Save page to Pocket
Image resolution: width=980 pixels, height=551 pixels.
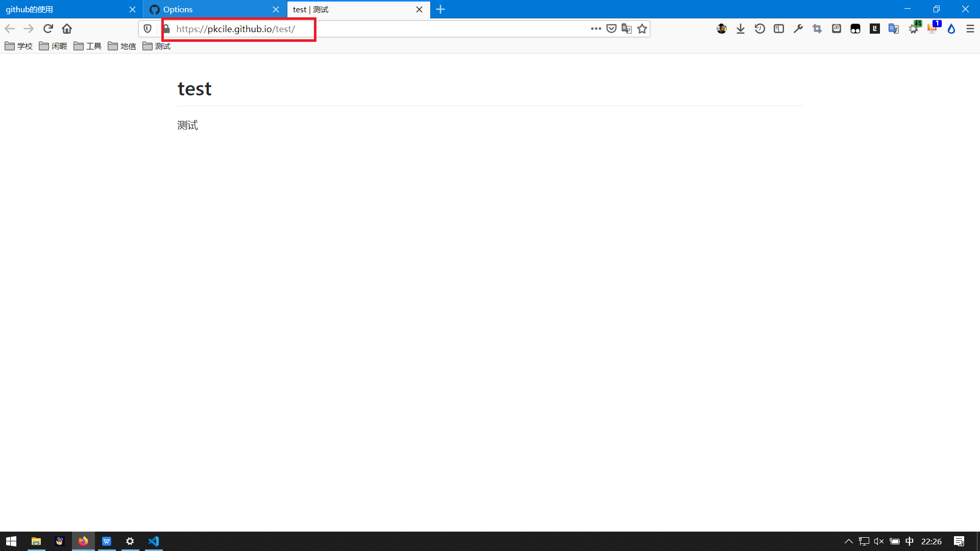click(611, 29)
